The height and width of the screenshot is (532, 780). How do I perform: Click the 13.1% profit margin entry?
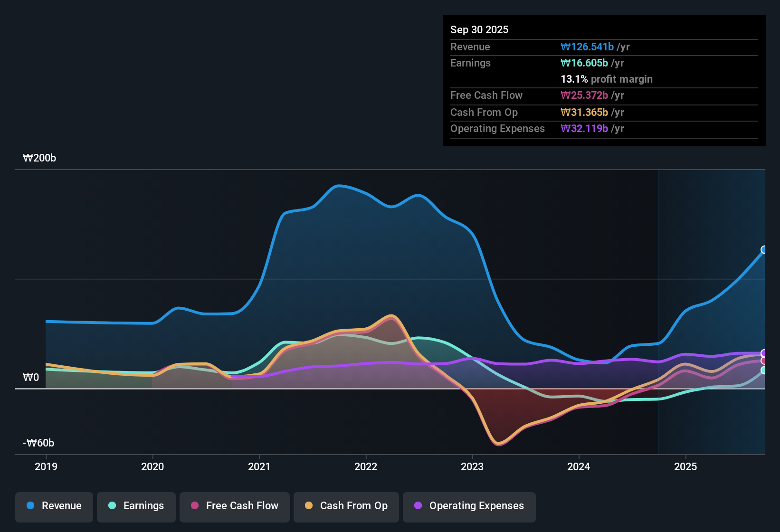pos(607,79)
